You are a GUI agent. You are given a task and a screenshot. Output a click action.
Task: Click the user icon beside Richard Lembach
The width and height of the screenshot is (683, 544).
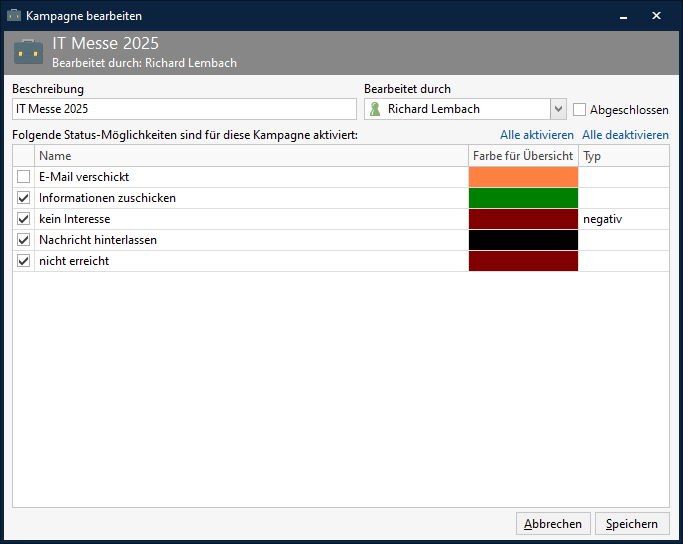[375, 109]
